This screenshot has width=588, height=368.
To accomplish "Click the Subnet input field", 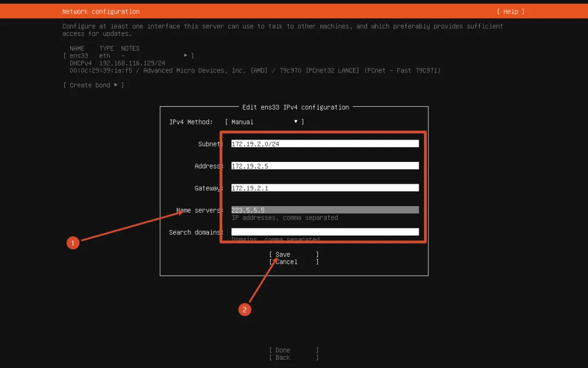I will [x=324, y=144].
